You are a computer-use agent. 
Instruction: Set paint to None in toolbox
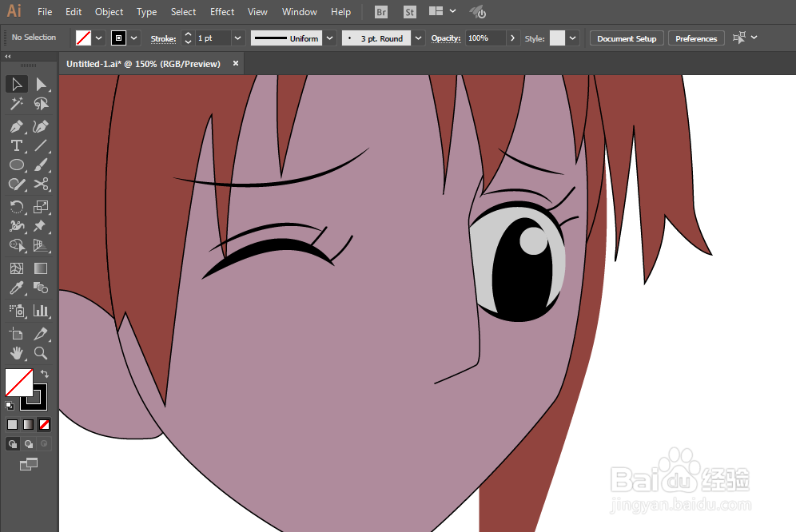[x=44, y=424]
